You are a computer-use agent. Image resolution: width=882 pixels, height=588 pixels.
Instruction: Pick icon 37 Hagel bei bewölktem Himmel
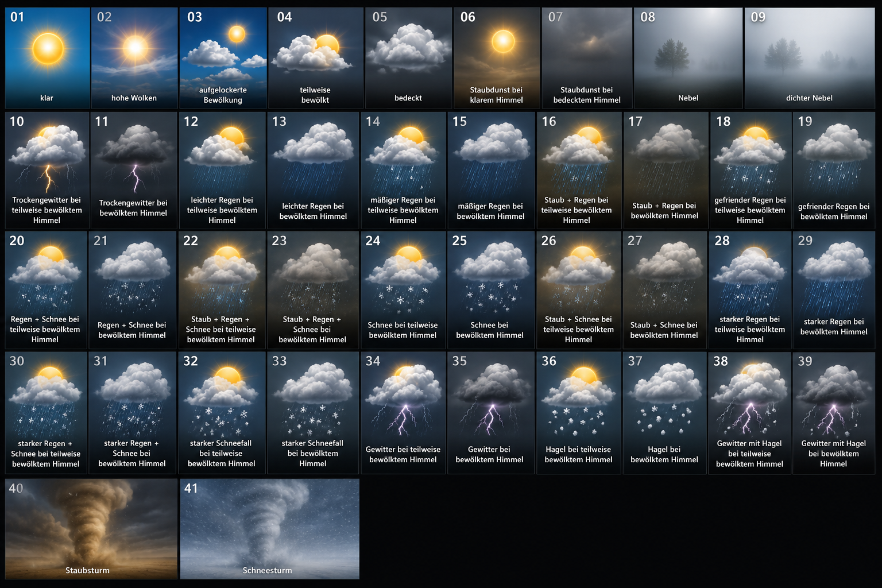click(665, 413)
